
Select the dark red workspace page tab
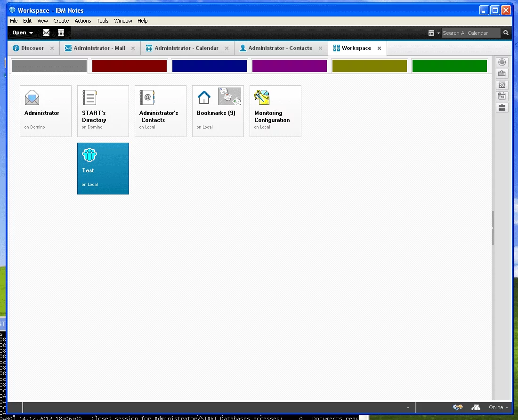click(129, 66)
